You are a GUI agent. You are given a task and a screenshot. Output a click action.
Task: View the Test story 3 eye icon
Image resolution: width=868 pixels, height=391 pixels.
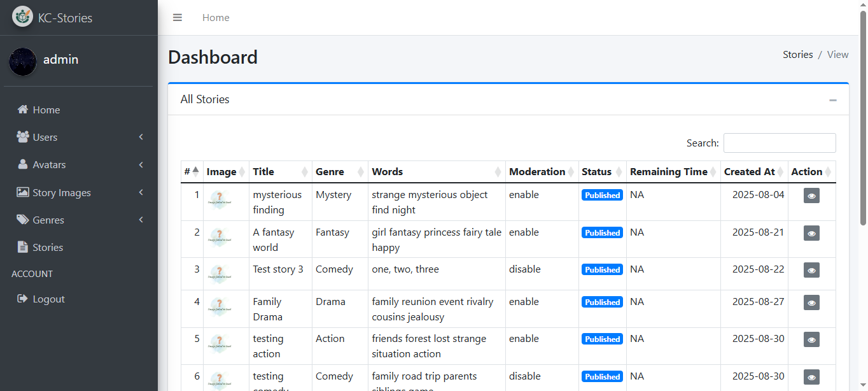click(x=811, y=270)
